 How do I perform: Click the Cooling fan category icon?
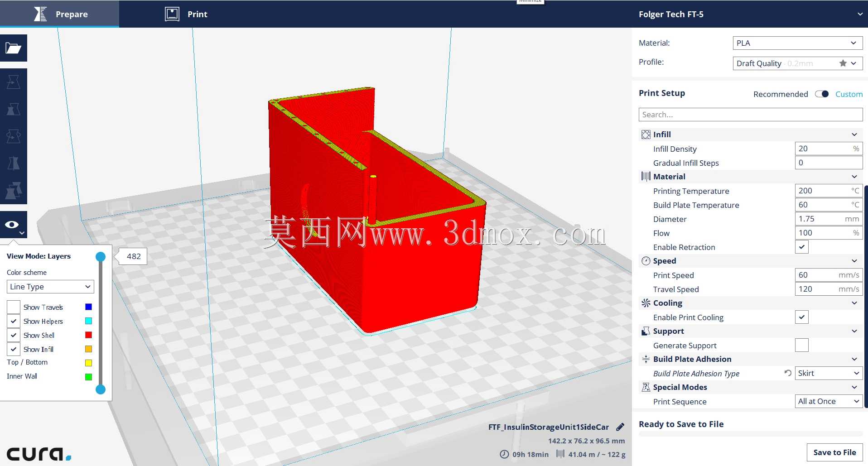point(646,303)
